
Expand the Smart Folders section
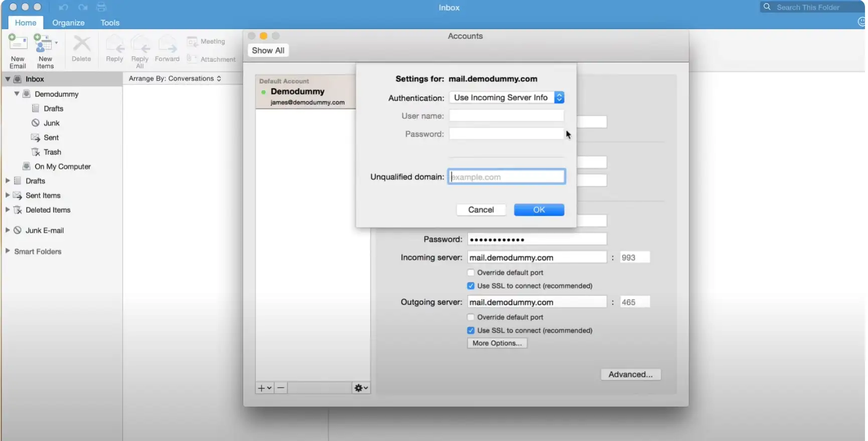pyautogui.click(x=8, y=251)
